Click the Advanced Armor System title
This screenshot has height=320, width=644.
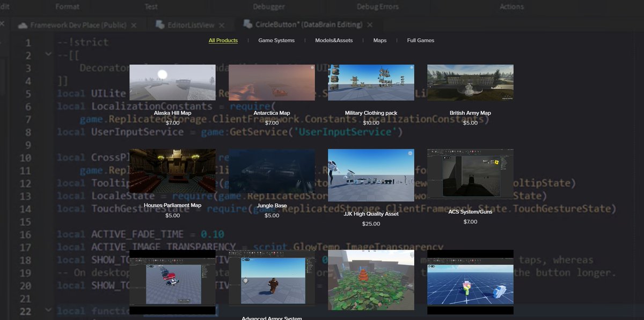[272, 318]
